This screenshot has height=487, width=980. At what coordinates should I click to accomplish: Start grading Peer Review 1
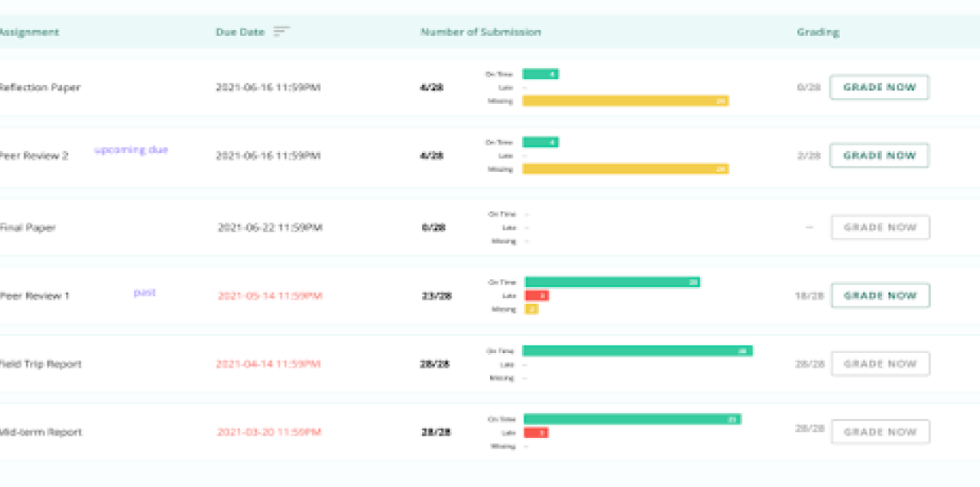[x=879, y=295]
